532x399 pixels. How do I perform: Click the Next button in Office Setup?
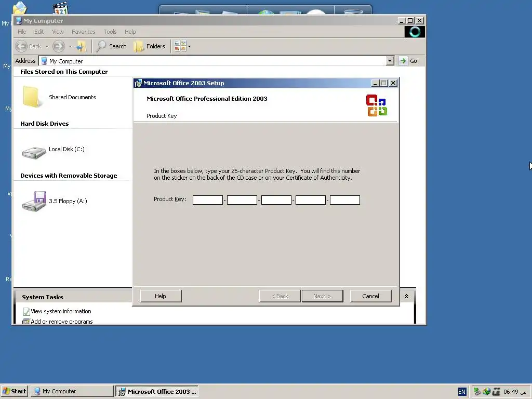point(322,296)
